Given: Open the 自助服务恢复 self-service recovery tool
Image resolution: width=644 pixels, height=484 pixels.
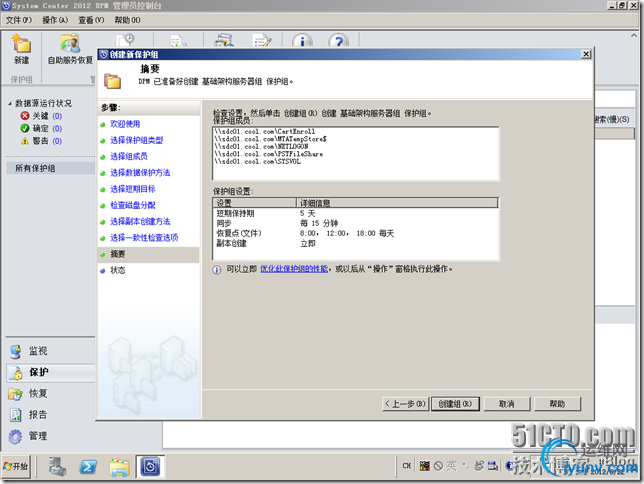Looking at the screenshot, I should 70,49.
